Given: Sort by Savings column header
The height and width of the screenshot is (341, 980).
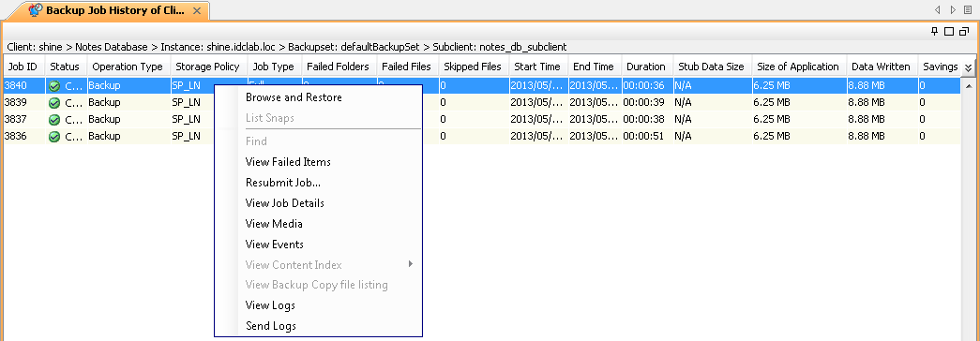Looking at the screenshot, I should [x=940, y=67].
